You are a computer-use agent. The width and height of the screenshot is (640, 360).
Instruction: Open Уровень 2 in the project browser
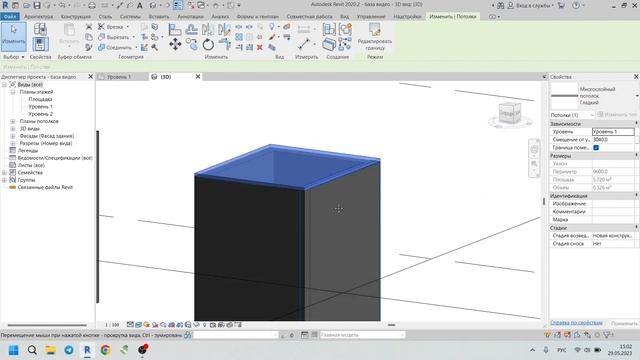(40, 114)
